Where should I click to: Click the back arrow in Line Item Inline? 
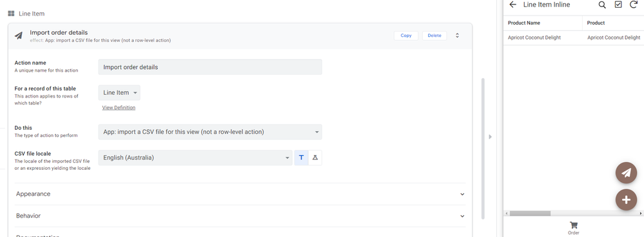point(512,5)
